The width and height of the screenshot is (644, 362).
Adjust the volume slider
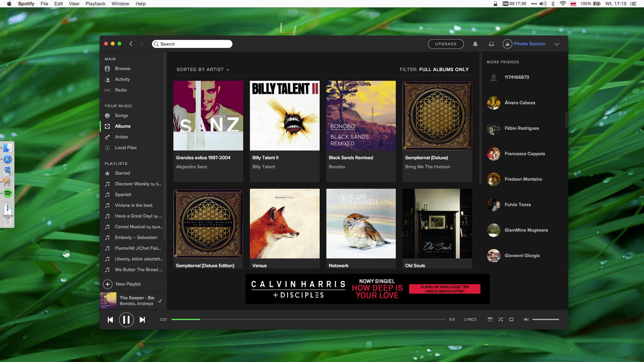(546, 319)
